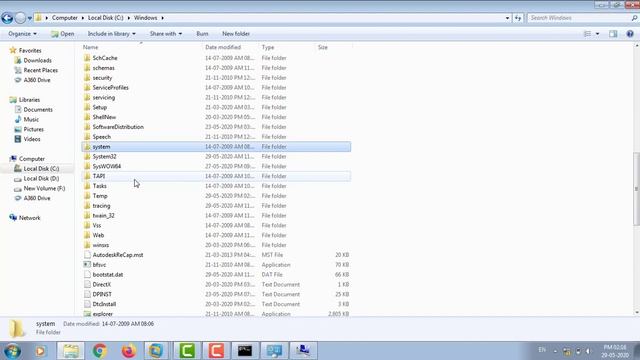
Task: Refresh the Windows folder view
Action: click(x=518, y=18)
